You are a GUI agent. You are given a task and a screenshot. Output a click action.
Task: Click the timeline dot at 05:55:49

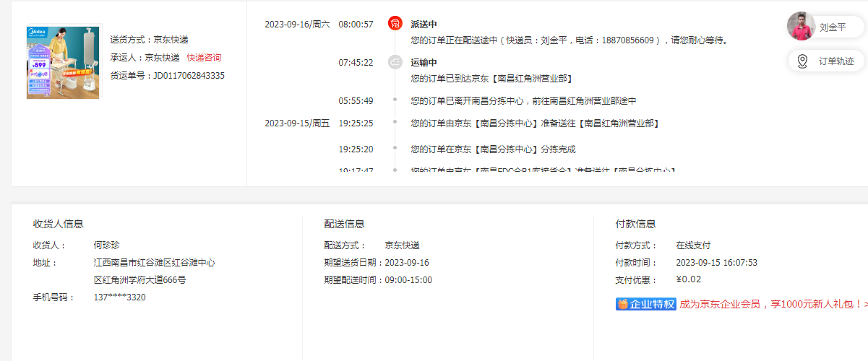coord(395,100)
